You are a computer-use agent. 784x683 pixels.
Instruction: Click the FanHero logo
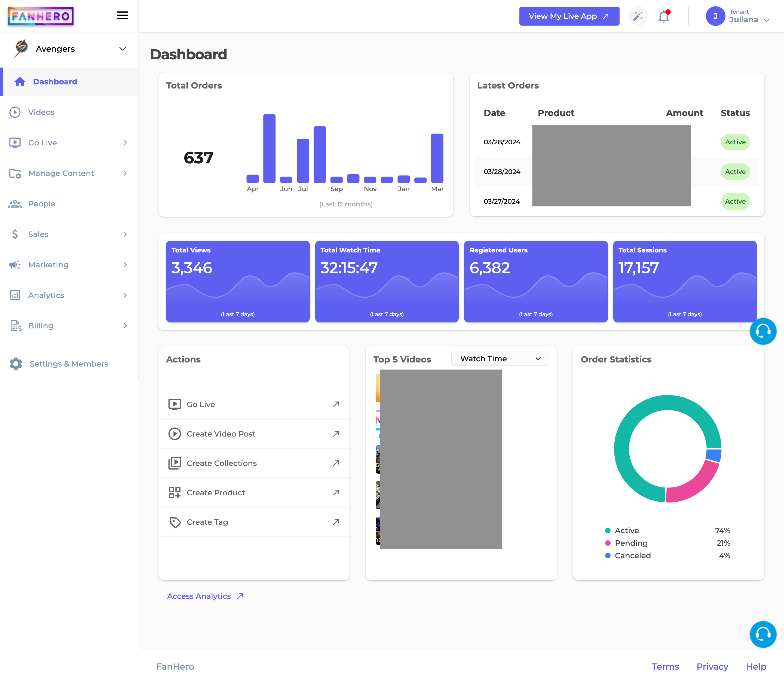pos(41,16)
